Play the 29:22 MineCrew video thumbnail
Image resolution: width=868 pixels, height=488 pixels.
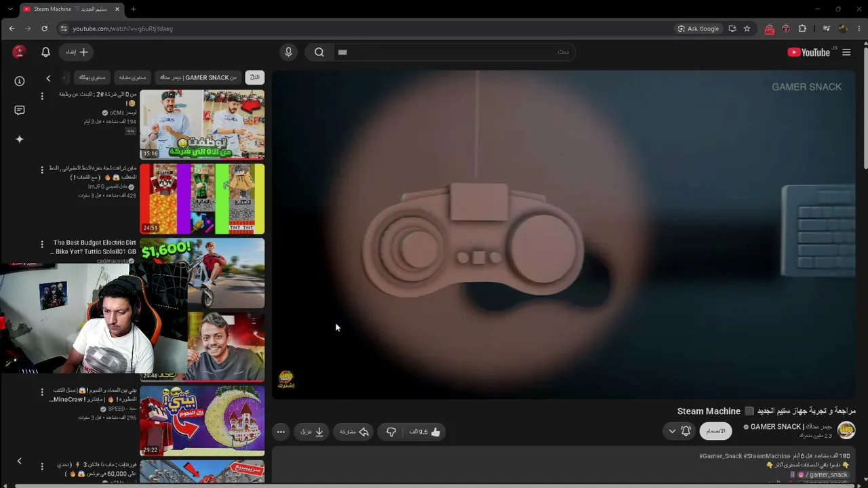(202, 421)
